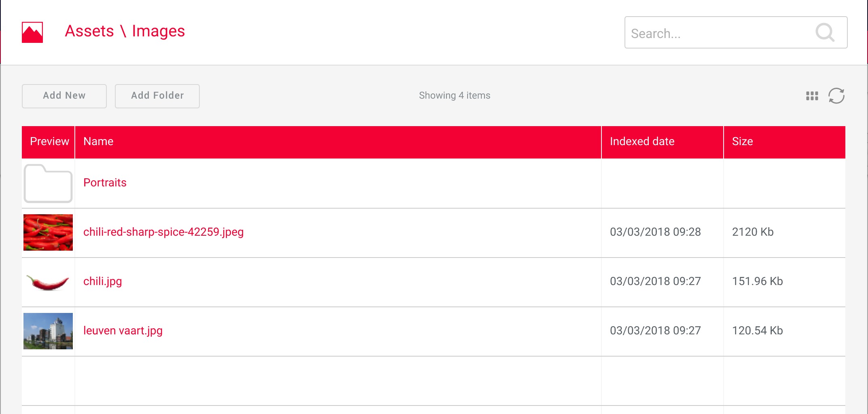Click the Add Folder button
The height and width of the screenshot is (414, 868).
[x=157, y=96]
